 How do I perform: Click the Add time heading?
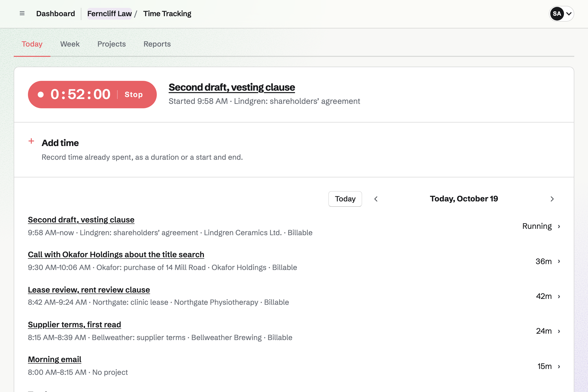tap(60, 143)
